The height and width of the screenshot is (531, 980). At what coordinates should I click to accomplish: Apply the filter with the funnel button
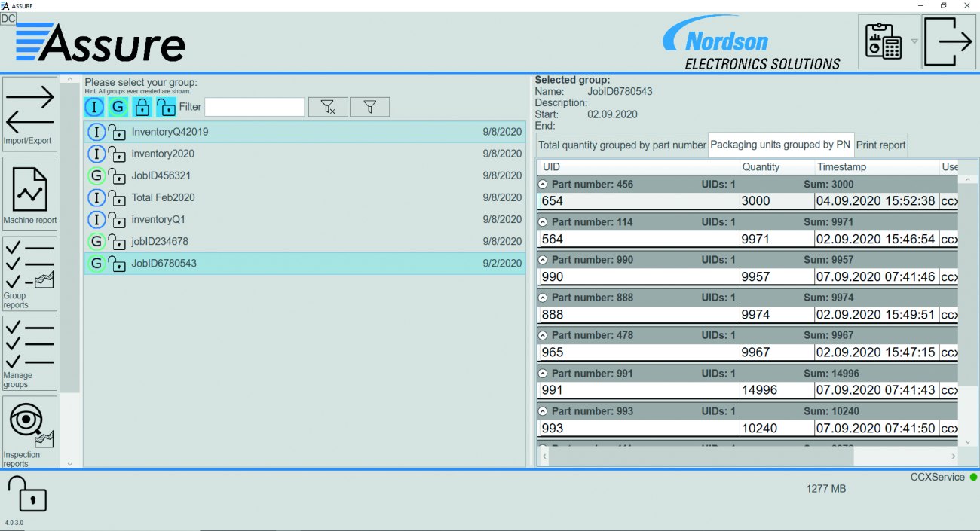369,107
